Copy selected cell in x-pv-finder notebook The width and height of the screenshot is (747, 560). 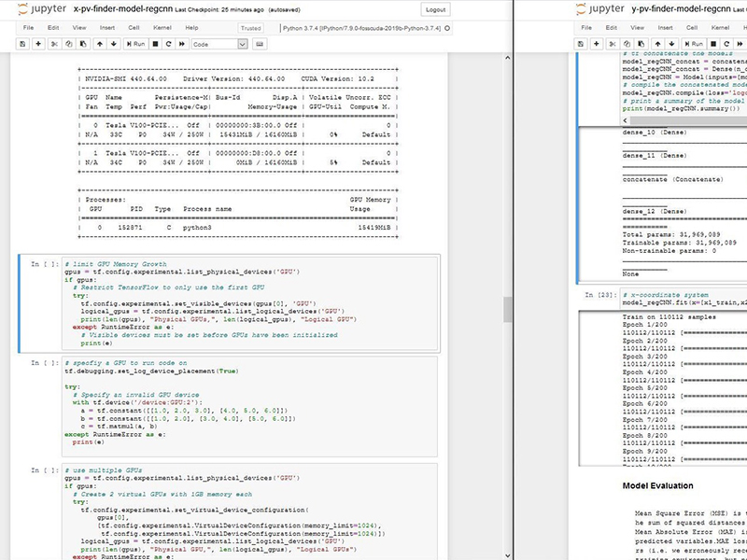coord(68,44)
